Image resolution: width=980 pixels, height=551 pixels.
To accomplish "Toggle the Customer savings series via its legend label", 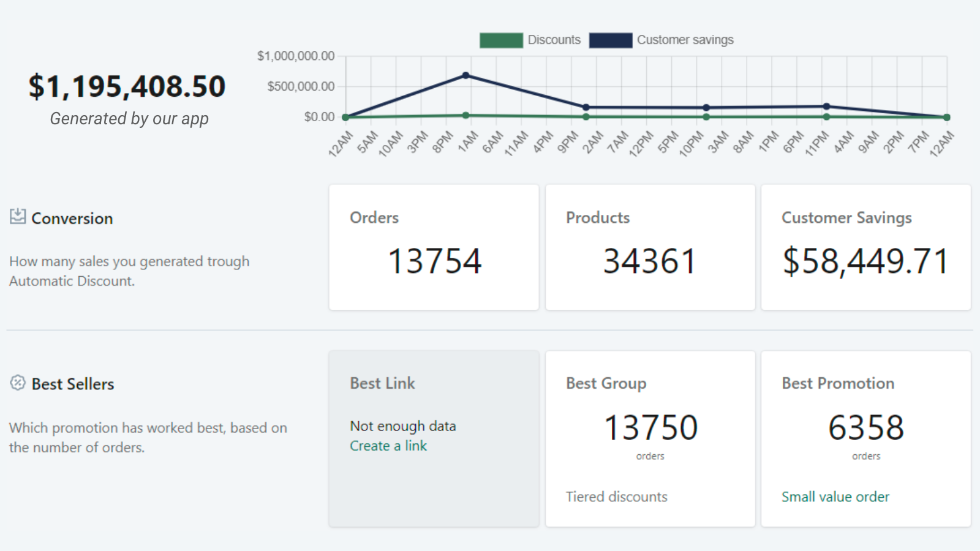I will click(x=685, y=40).
